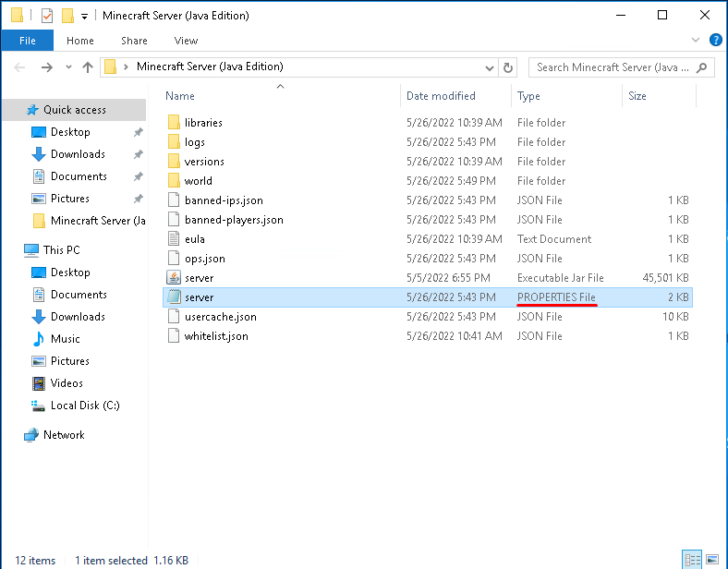Open Local Disk (C:) drive
Screen dimensions: 728x569
click(x=84, y=406)
